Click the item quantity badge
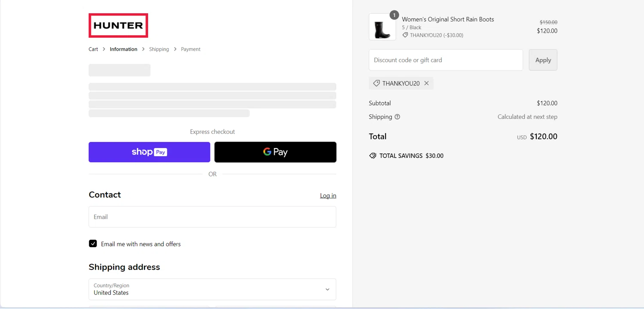This screenshot has width=644, height=309. [394, 15]
